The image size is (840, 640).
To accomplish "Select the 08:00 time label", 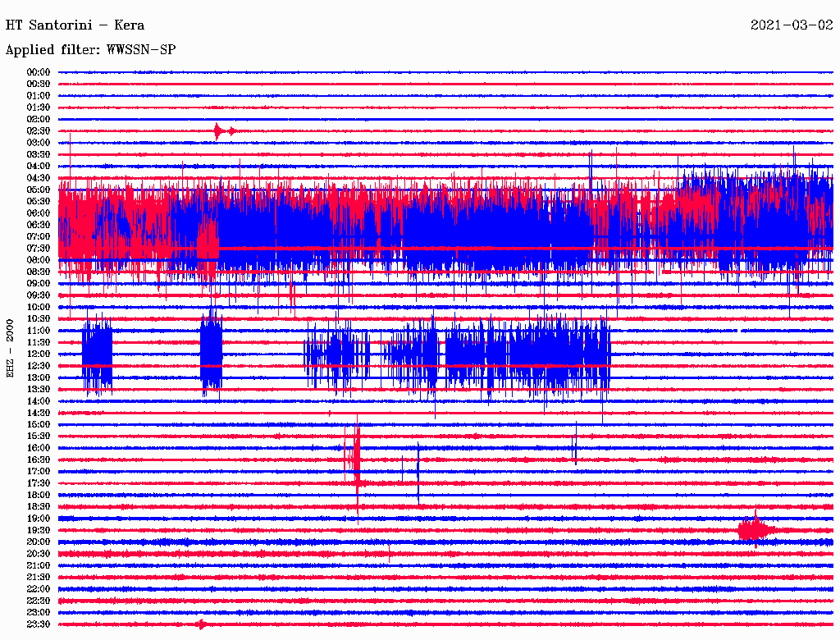I will tap(39, 260).
